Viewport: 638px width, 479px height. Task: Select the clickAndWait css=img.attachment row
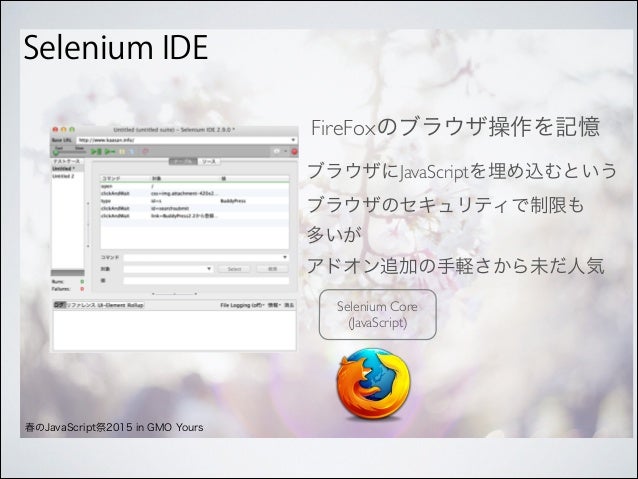click(194, 193)
